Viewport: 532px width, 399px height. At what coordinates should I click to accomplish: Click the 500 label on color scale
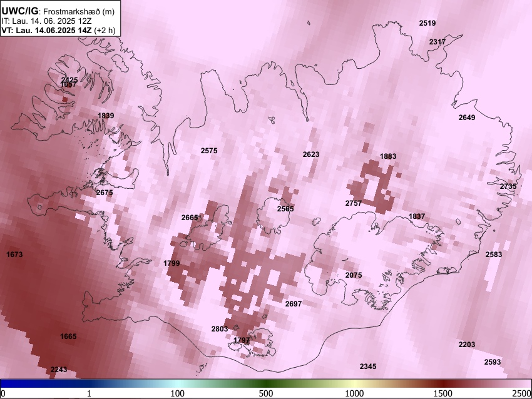pos(266,393)
